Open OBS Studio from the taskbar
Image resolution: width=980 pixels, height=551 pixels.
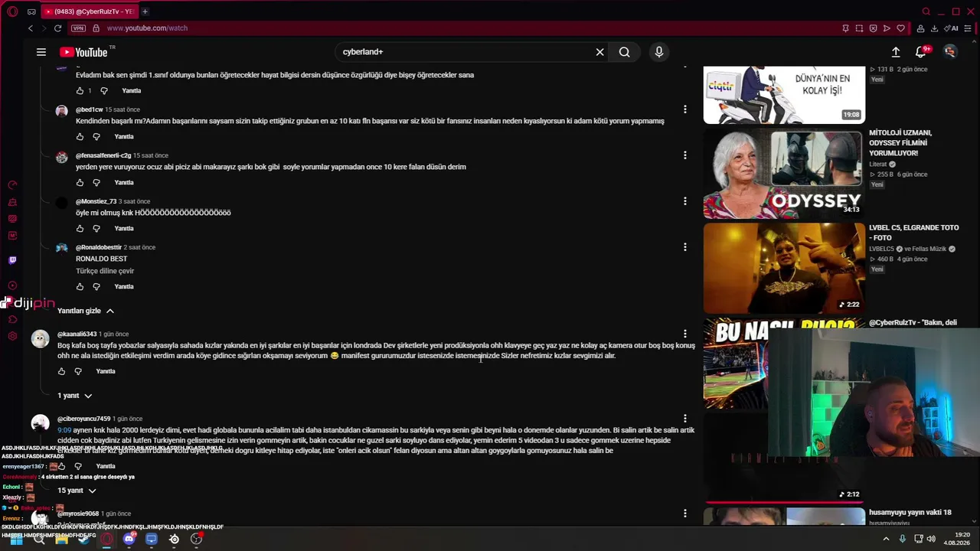[196, 539]
